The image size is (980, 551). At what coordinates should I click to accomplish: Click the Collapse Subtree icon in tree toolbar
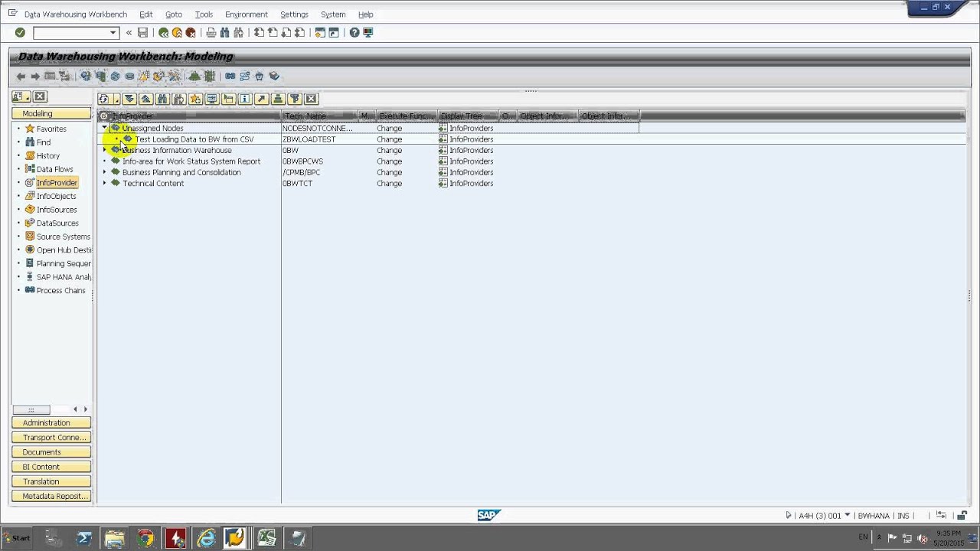click(145, 99)
